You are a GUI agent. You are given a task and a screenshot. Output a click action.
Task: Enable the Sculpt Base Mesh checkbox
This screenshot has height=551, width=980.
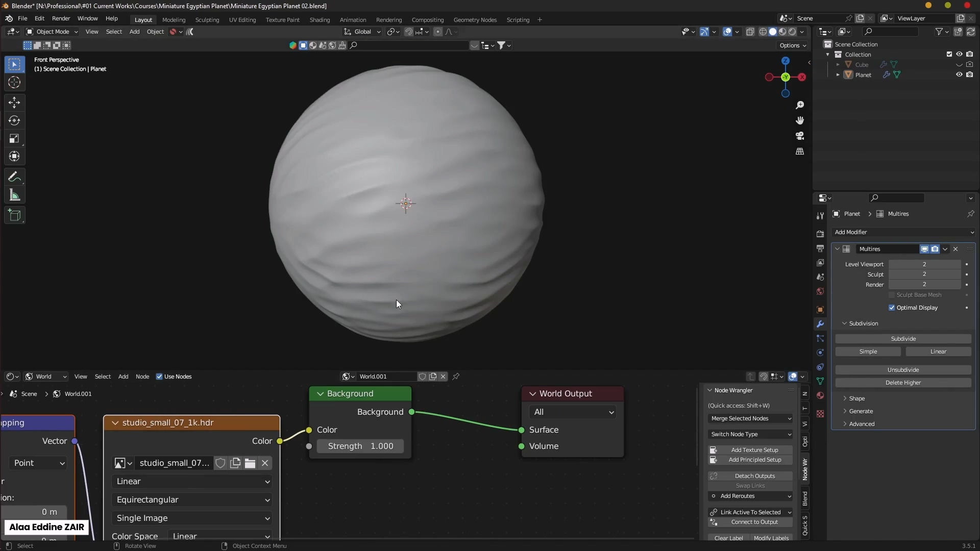(x=892, y=295)
